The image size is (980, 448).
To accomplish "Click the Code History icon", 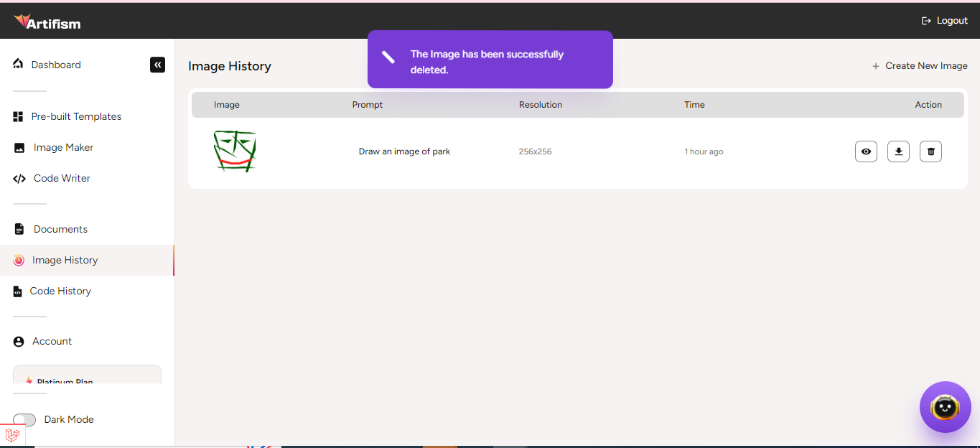I will [x=18, y=291].
